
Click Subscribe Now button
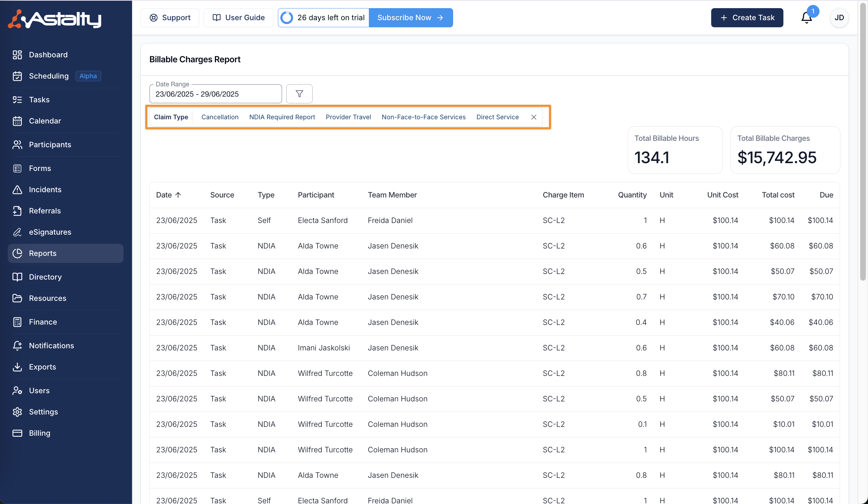[x=411, y=18]
